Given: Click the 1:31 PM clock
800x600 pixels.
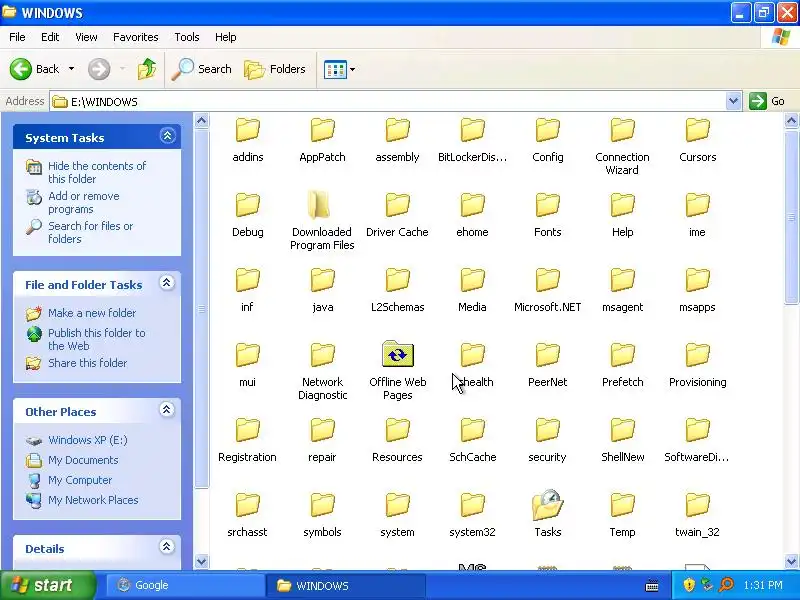Looking at the screenshot, I should click(763, 585).
